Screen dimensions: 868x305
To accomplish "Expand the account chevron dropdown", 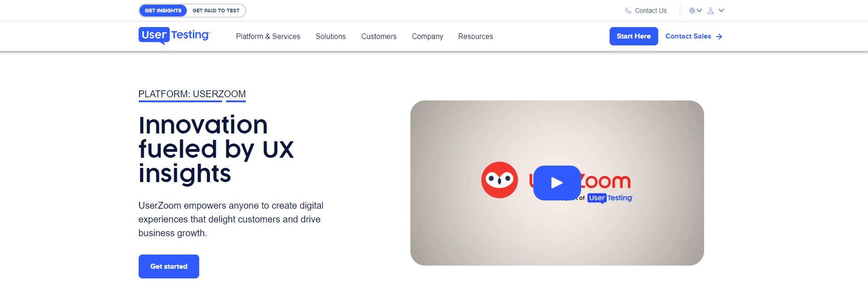I will pos(721,11).
